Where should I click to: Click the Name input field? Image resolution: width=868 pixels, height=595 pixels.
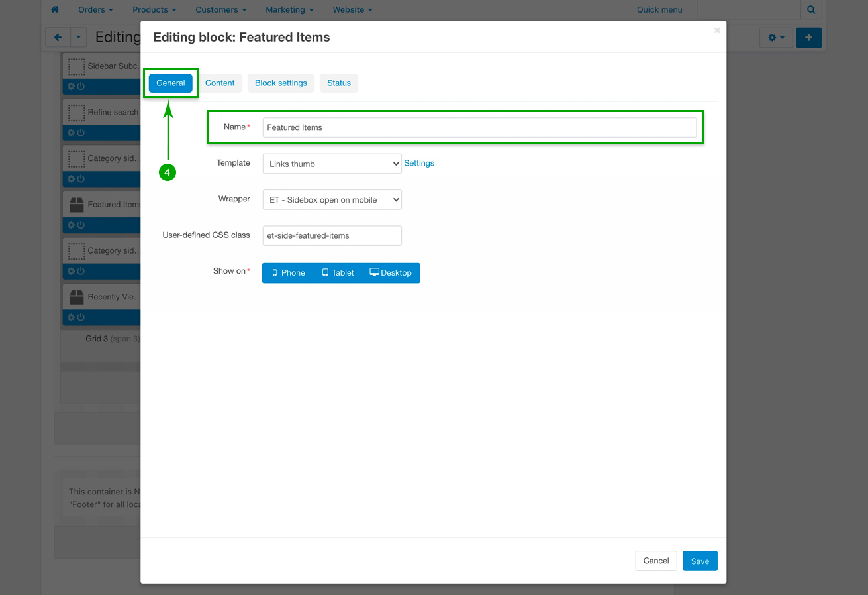click(479, 127)
